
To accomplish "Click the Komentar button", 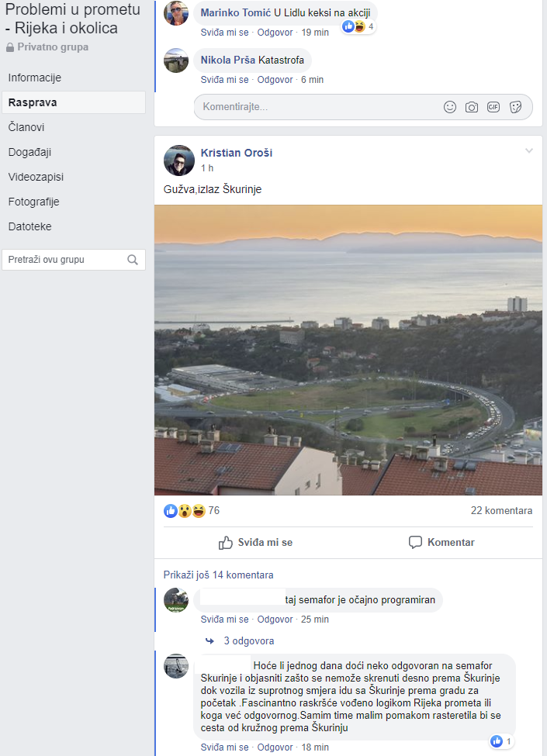I will pos(441,543).
